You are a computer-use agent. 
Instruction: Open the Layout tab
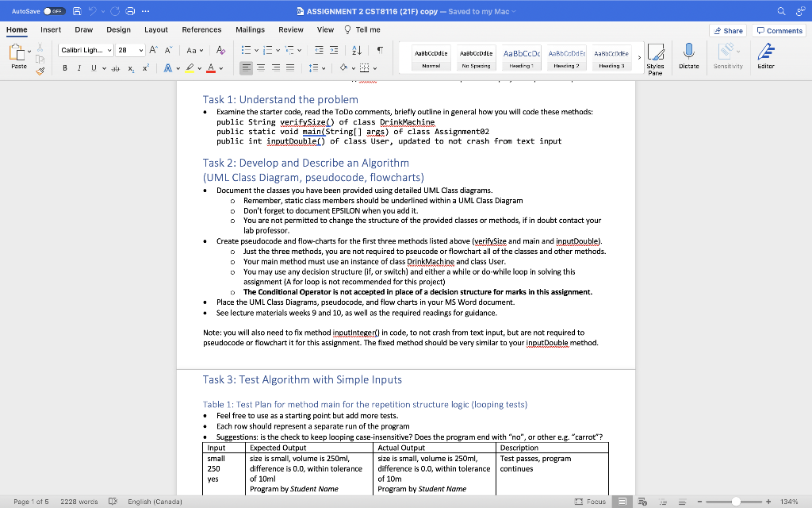click(x=156, y=29)
